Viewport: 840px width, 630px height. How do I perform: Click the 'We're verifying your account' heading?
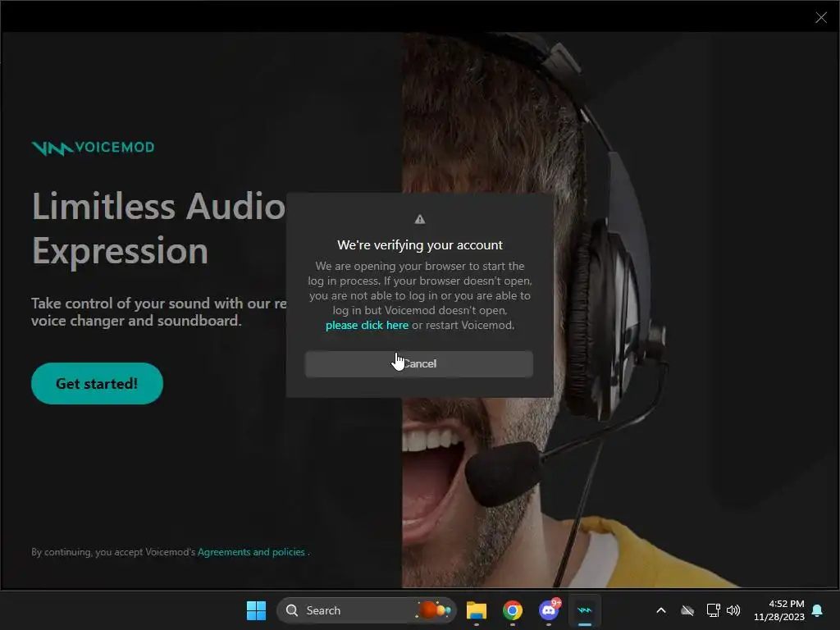tap(420, 244)
